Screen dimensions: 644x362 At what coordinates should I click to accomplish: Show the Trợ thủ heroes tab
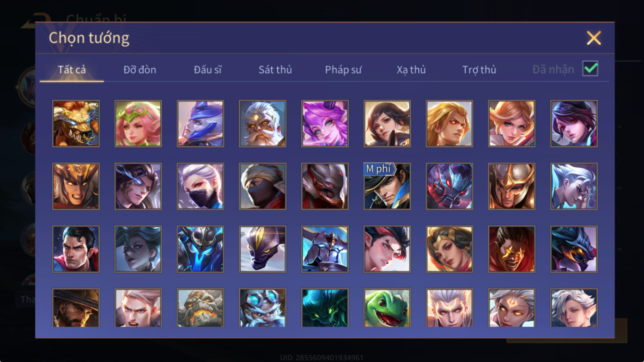[479, 70]
